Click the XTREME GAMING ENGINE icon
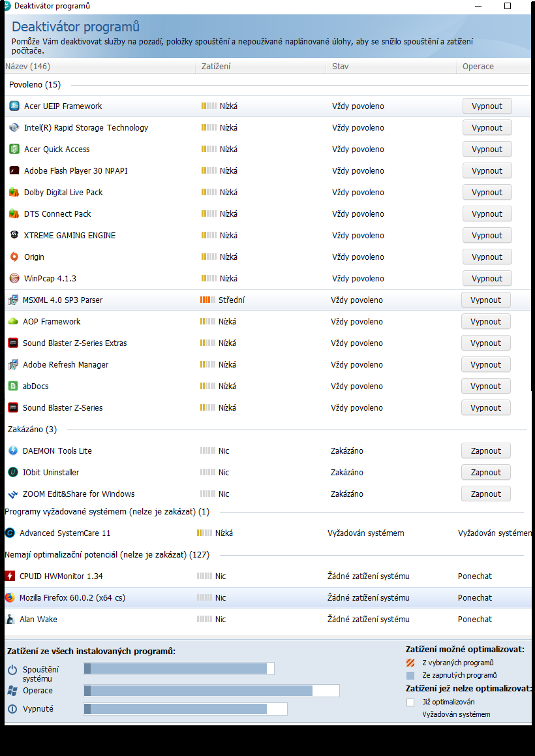 click(14, 235)
